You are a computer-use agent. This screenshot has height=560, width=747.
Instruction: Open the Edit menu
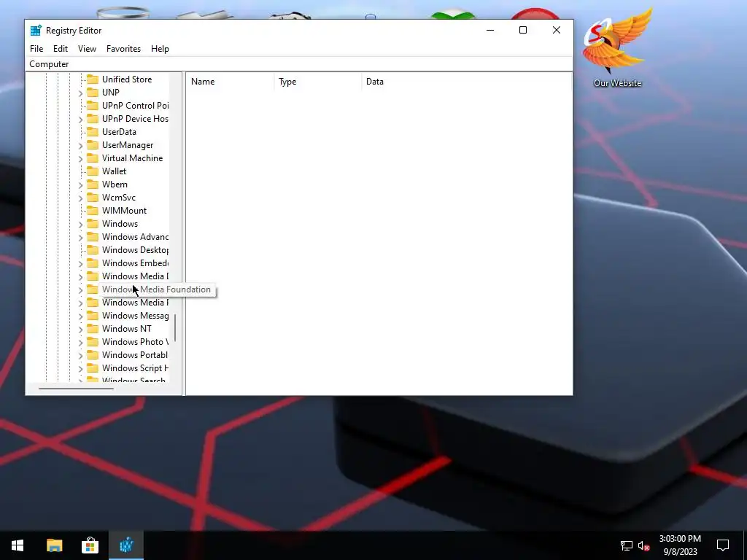click(61, 49)
